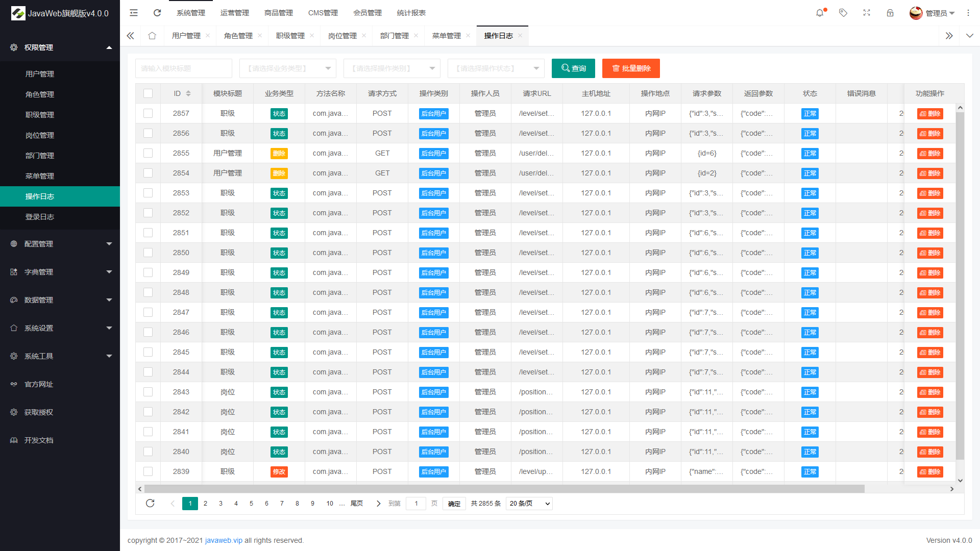The image size is (980, 551).
Task: Open the 请选择操作状态 dropdown
Action: [x=496, y=68]
